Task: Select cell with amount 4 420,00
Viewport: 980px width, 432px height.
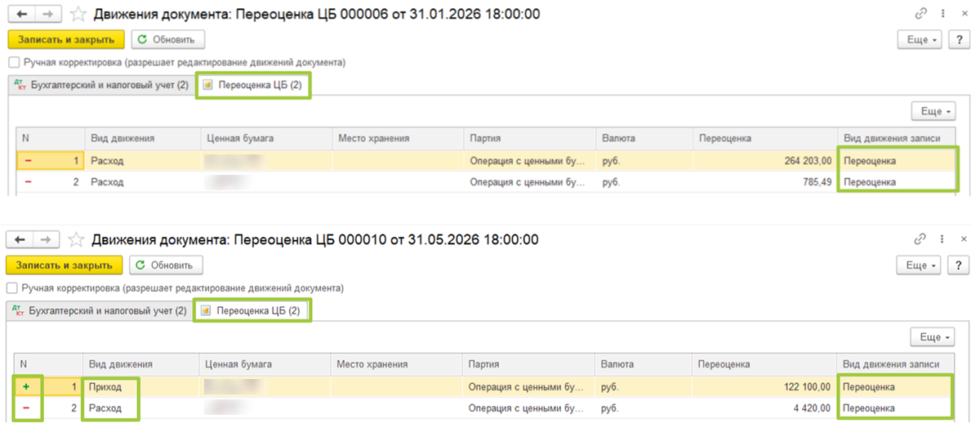Action: (x=764, y=408)
